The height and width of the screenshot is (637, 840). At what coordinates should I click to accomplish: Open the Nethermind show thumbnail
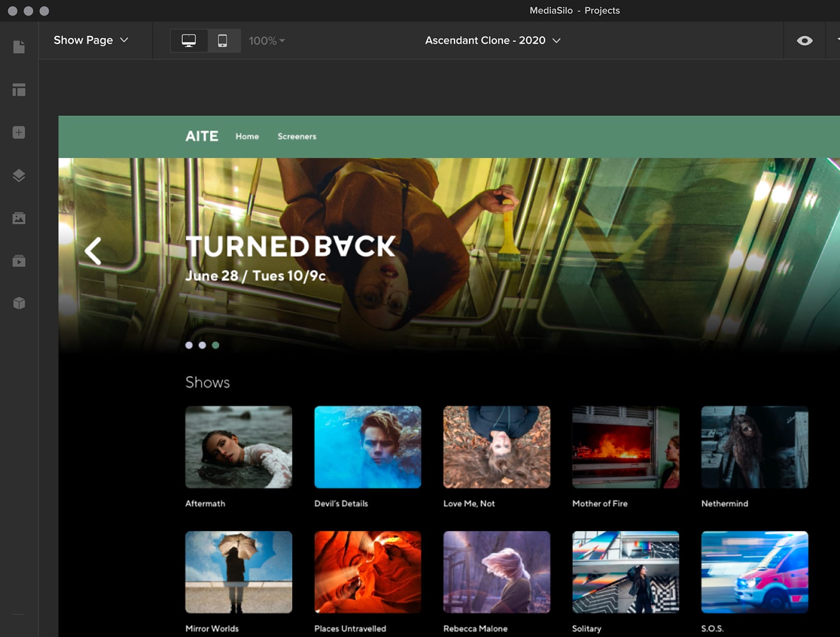754,447
